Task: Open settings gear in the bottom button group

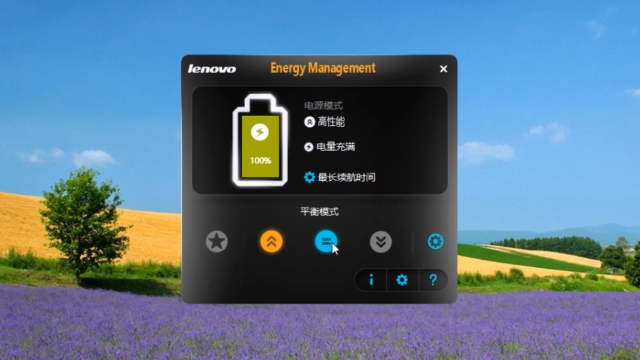Action: point(402,280)
